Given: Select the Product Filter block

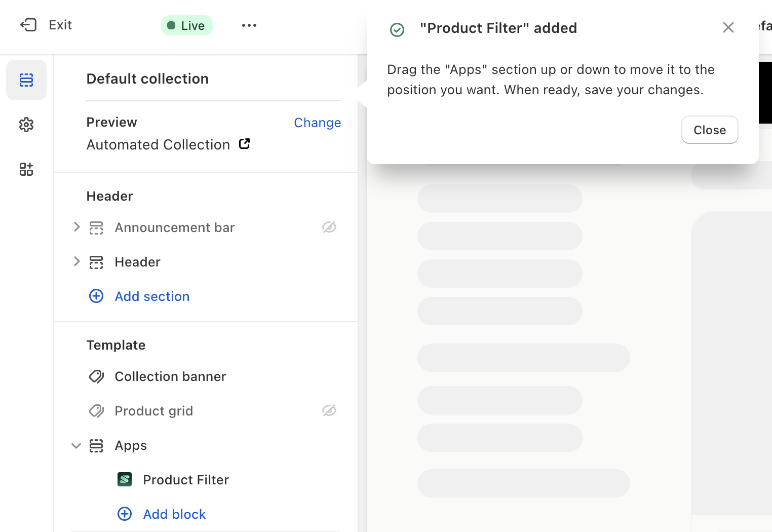Looking at the screenshot, I should click(185, 480).
